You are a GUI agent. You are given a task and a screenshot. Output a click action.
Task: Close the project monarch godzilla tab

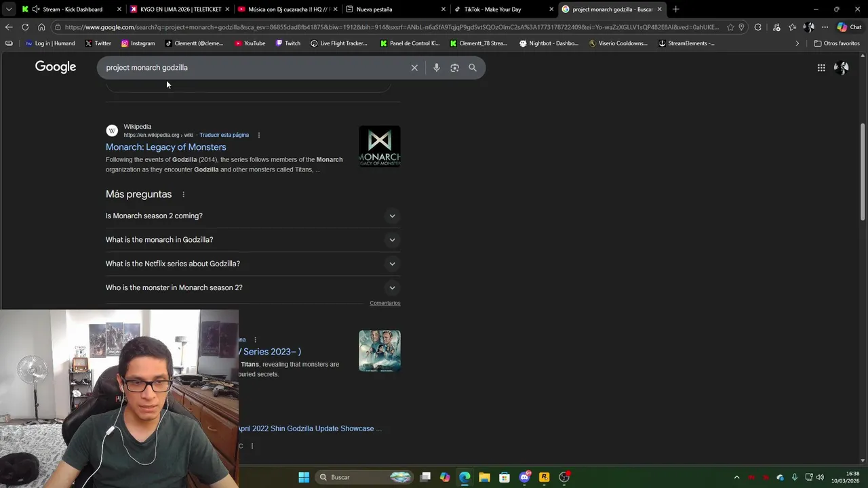click(659, 9)
